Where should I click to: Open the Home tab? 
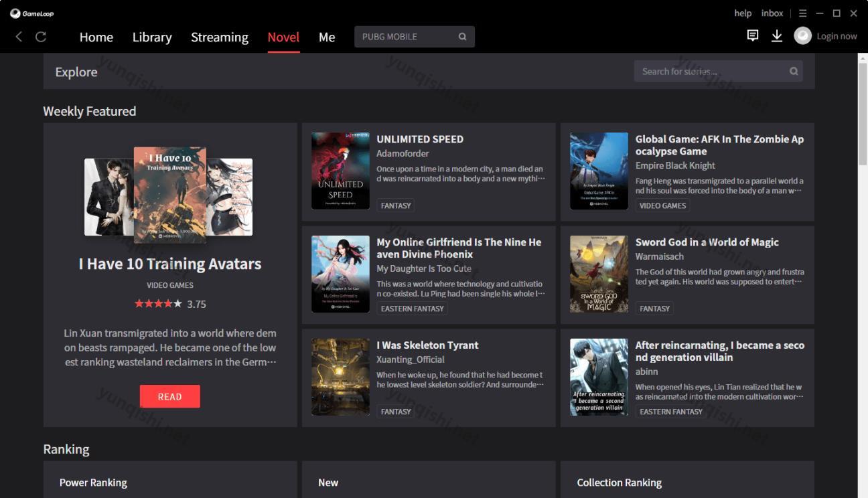(x=96, y=37)
